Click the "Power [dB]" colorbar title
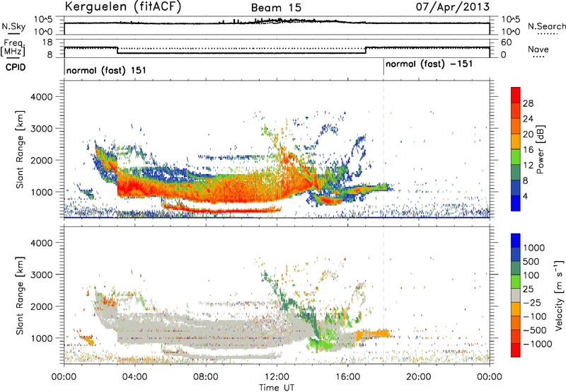This screenshot has height=392, width=566. point(541,149)
